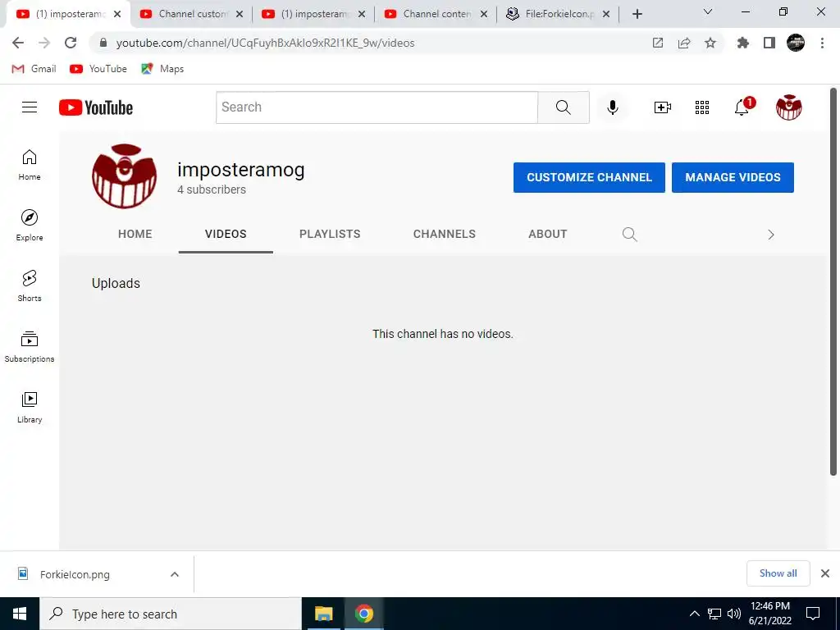Open Library in the sidebar
840x630 pixels.
point(30,407)
